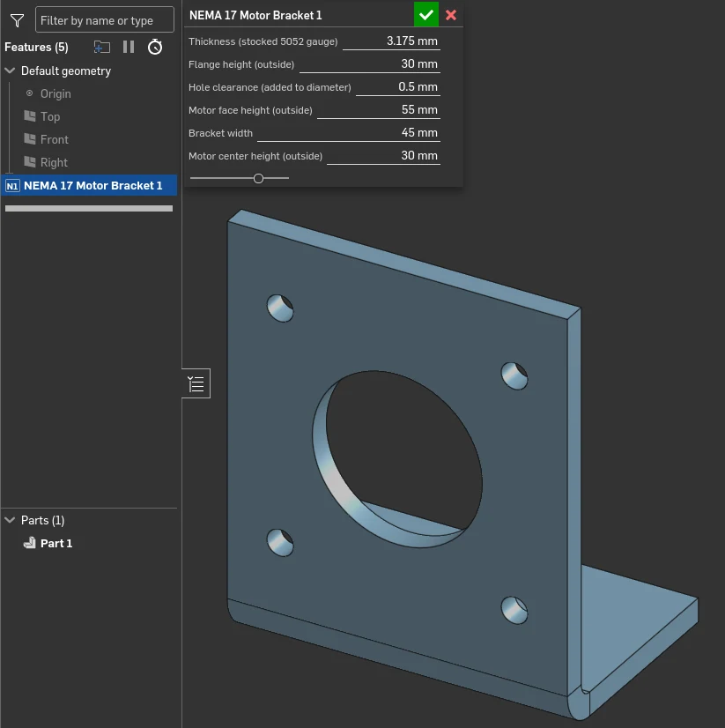Confirm the feature with green checkmark
Viewport: 725px width, 728px height.
click(x=426, y=15)
